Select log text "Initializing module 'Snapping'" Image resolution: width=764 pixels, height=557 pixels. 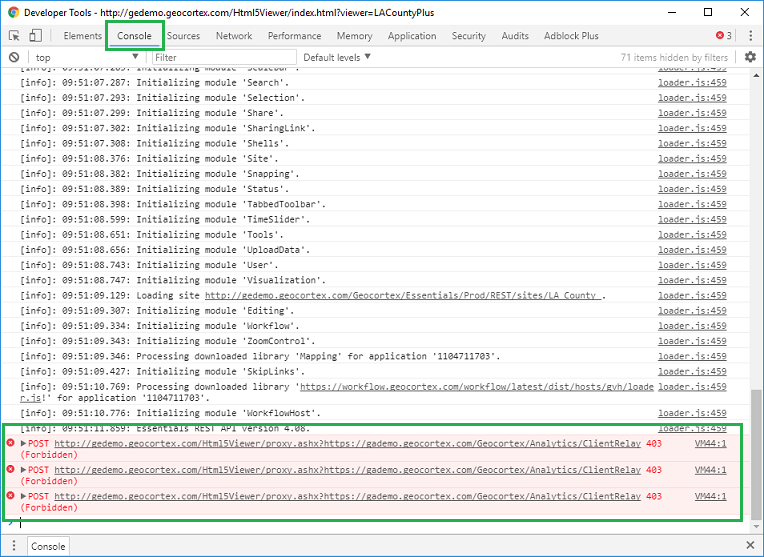click(218, 173)
